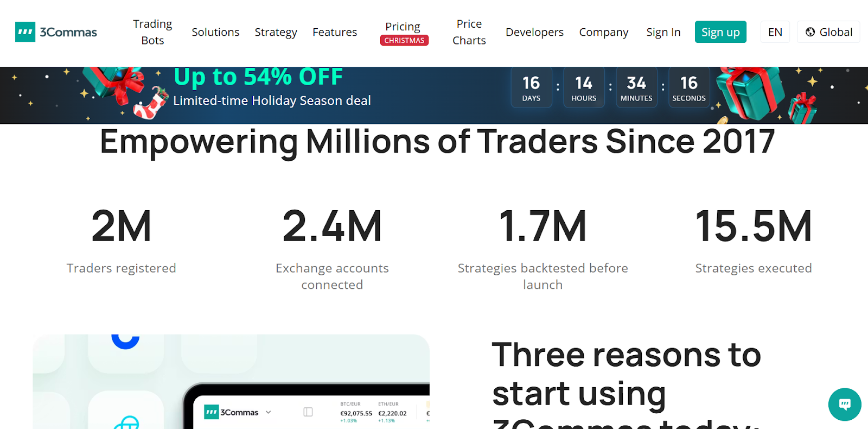Screen dimensions: 868x429
Task: Click the Sign In link
Action: tap(663, 32)
